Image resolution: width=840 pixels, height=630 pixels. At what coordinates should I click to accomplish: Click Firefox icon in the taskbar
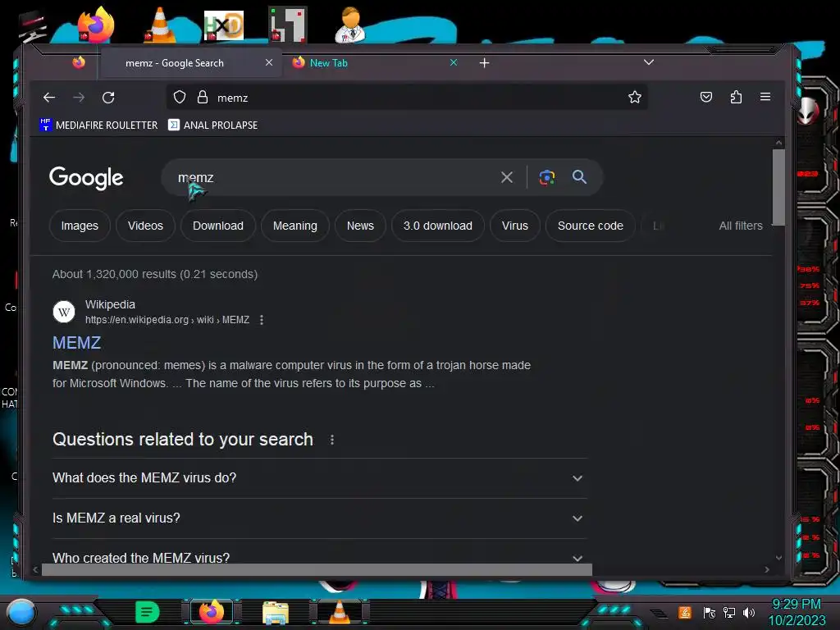coord(212,612)
